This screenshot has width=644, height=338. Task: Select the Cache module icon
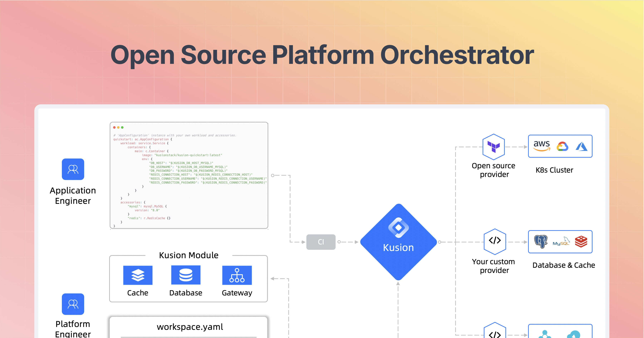[138, 275]
